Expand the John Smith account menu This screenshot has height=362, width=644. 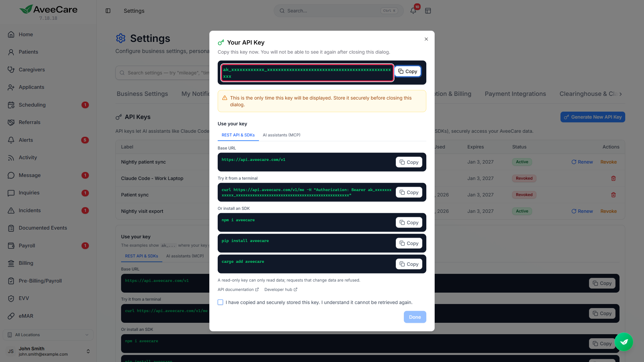coord(48,351)
